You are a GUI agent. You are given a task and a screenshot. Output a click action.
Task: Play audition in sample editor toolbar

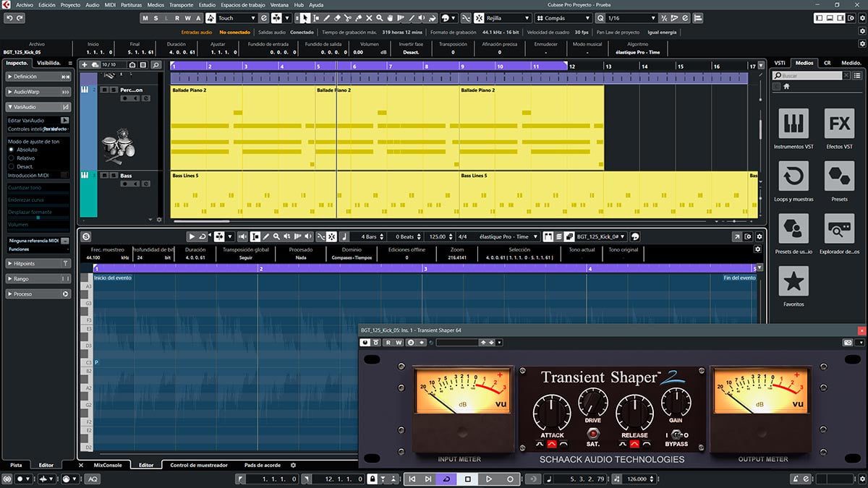point(192,236)
